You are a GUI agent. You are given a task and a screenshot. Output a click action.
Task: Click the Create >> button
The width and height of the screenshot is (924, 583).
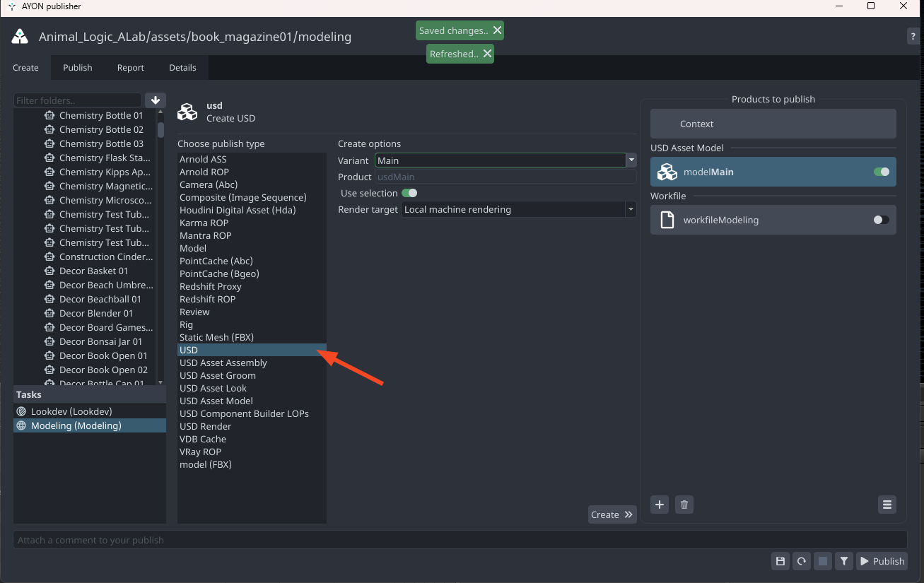(x=612, y=514)
